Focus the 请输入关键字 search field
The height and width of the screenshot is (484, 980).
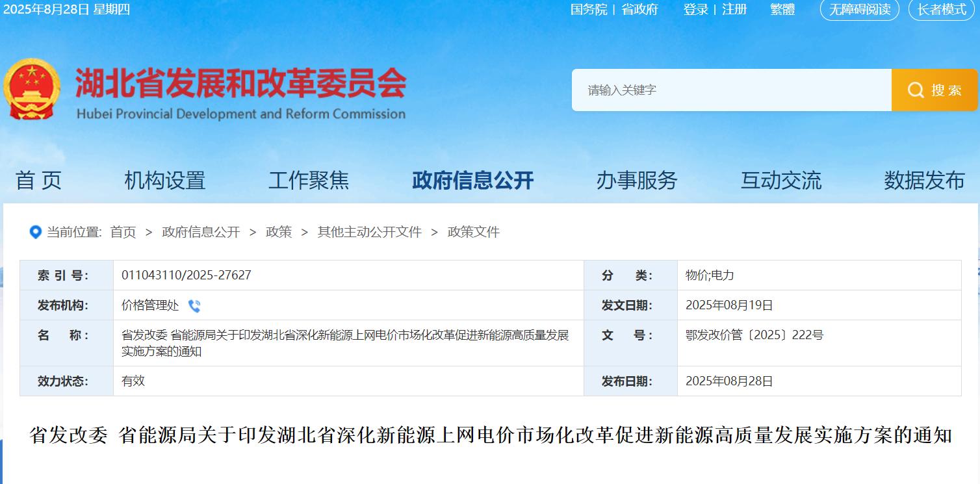(x=731, y=90)
